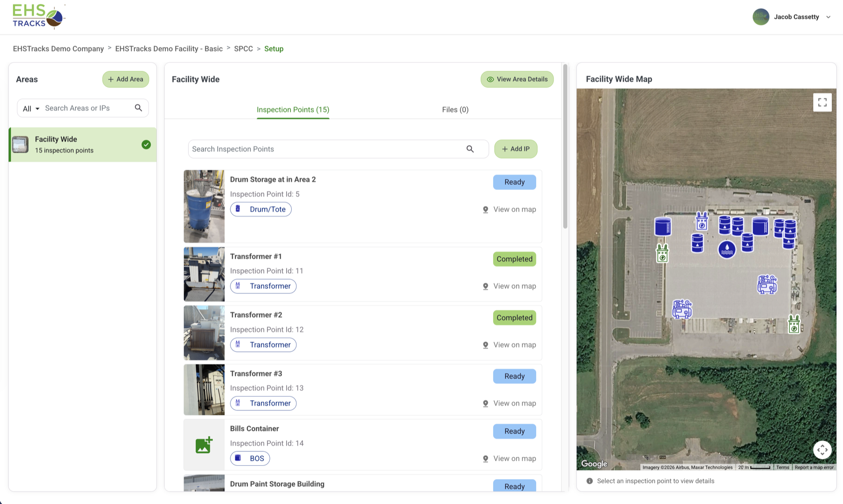This screenshot has width=843, height=504.
Task: Click View on map for Transformer #3
Action: tap(509, 403)
